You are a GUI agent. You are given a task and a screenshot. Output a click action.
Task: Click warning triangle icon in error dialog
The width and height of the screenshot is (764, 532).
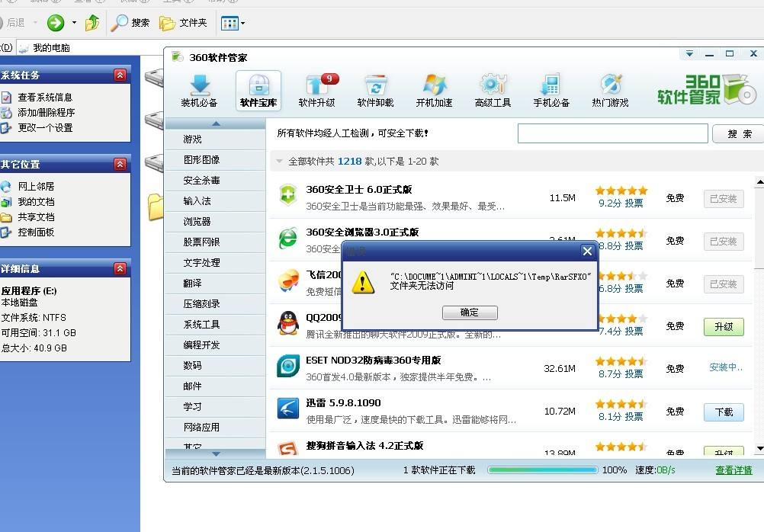pos(363,283)
